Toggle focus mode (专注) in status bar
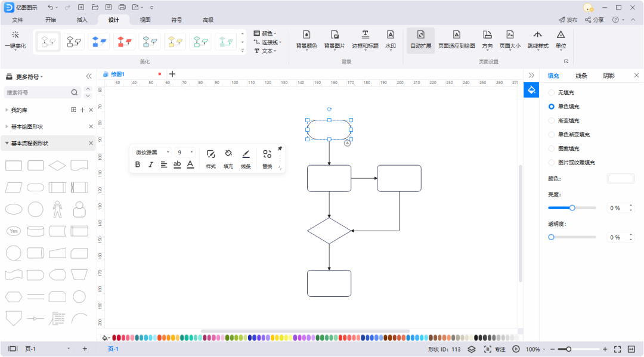The width and height of the screenshot is (644, 357). click(494, 349)
